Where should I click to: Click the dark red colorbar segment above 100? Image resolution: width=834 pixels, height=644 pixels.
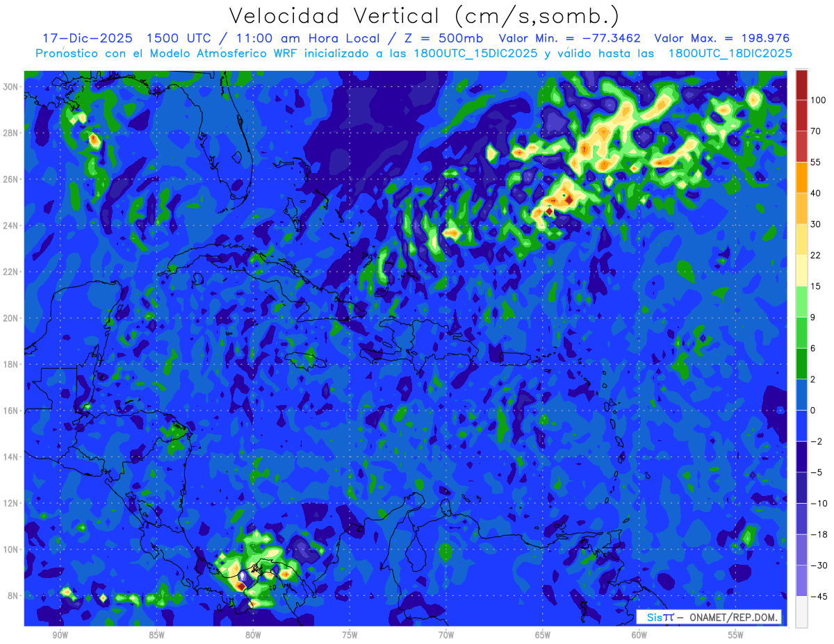pyautogui.click(x=801, y=85)
